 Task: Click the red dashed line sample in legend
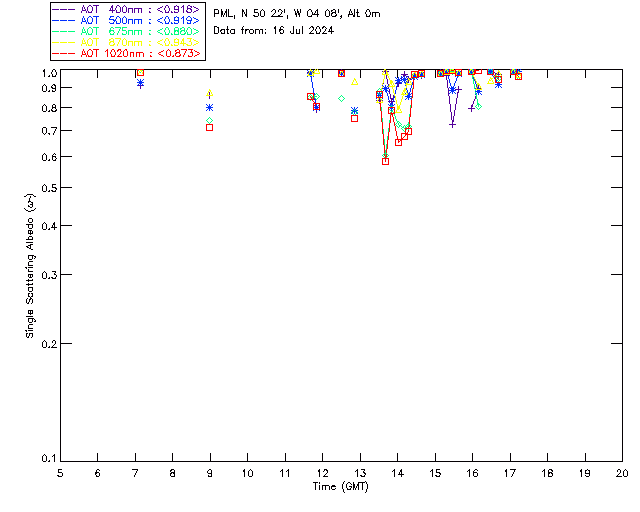pos(64,53)
